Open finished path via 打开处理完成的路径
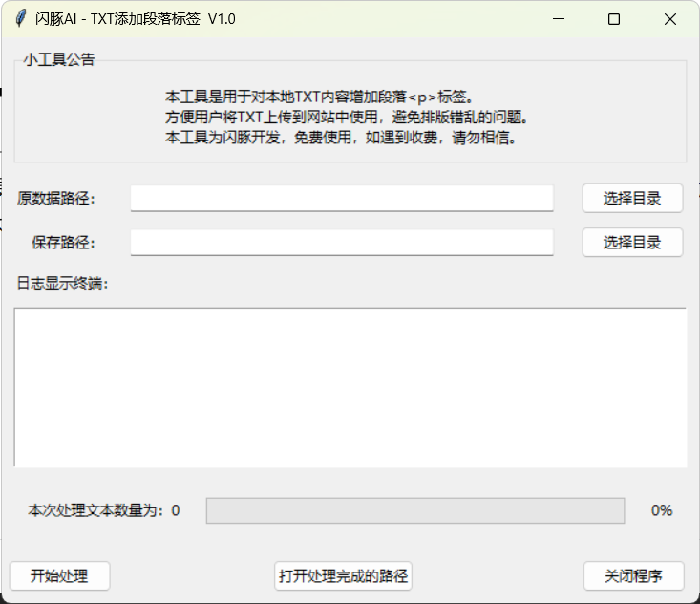700x604 pixels. [x=343, y=576]
